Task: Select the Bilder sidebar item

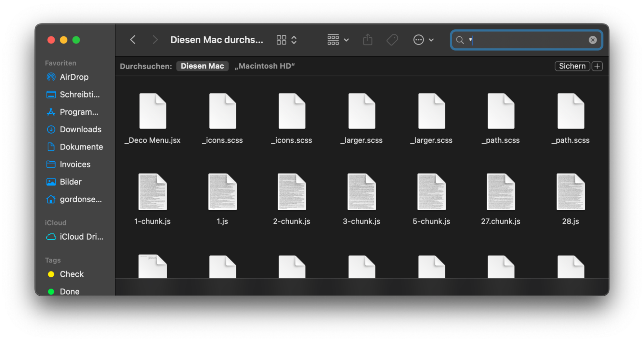Action: pos(71,182)
